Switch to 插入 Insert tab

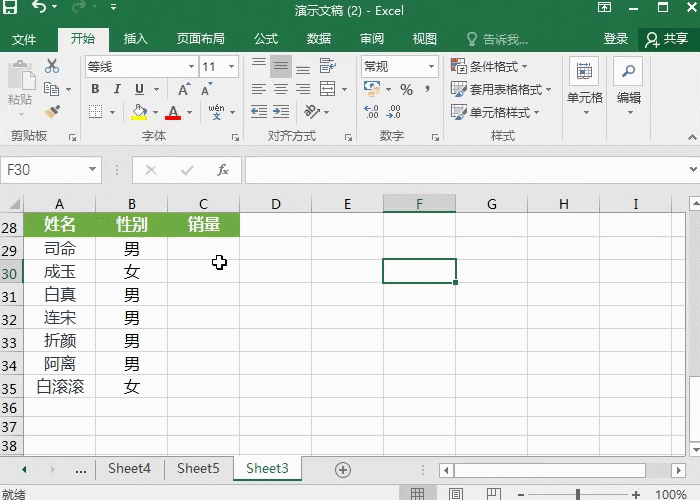pyautogui.click(x=135, y=39)
